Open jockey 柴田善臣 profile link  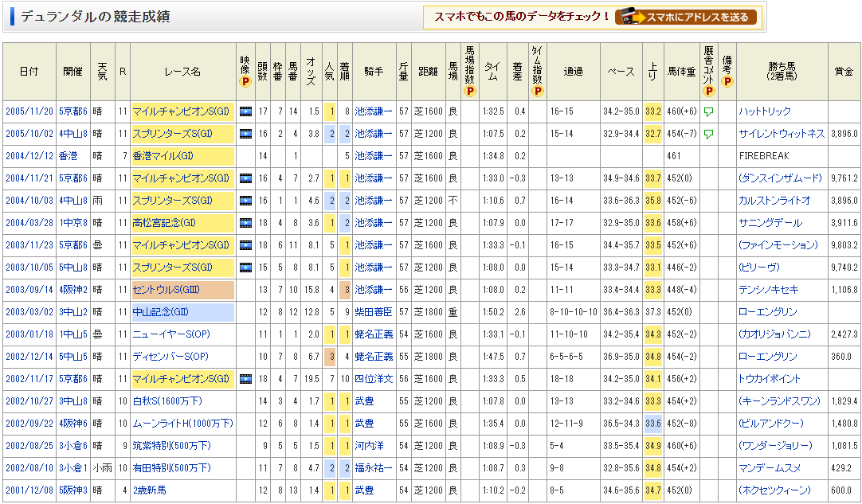tap(374, 312)
